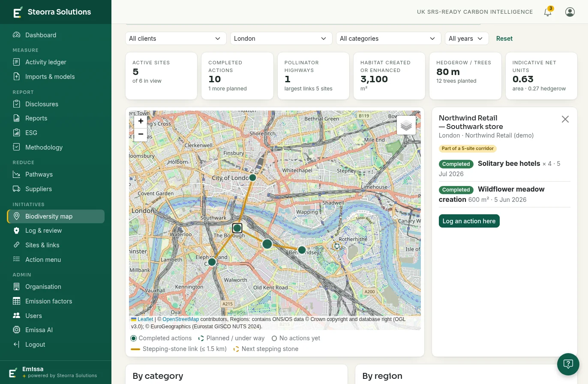Open Suppliers page

point(56,189)
